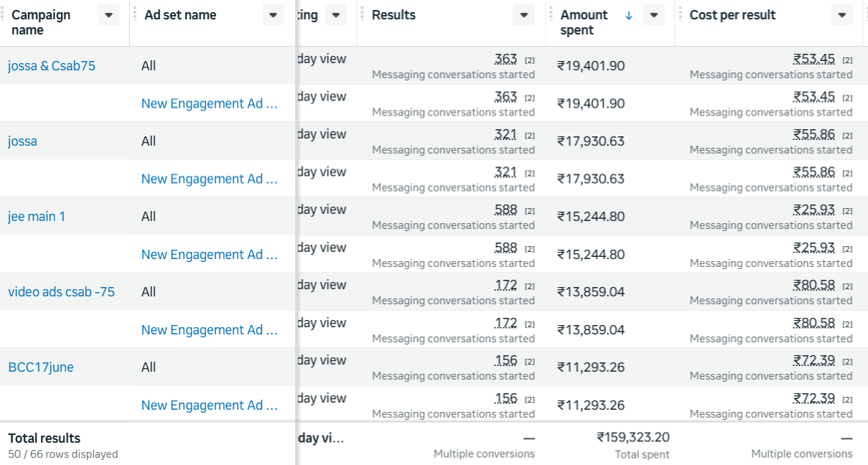Open Campaign name column dropdown arrow
This screenshot has width=868, height=465.
point(108,14)
